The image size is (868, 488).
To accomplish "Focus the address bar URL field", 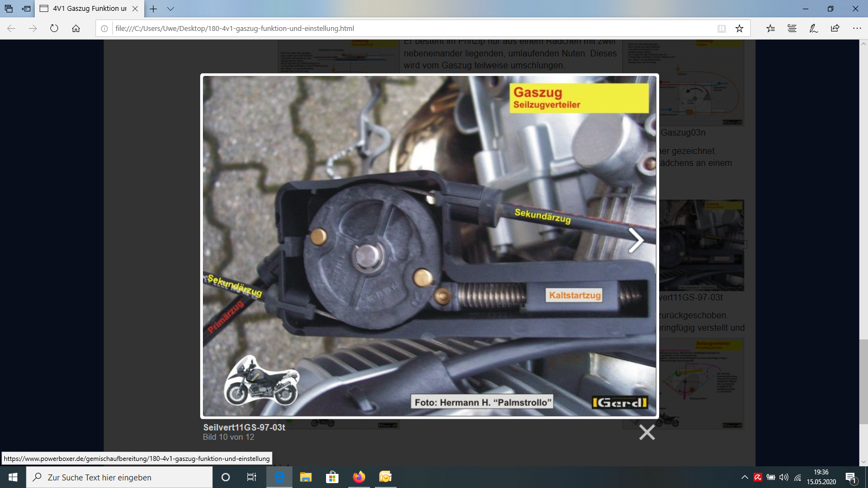I will pos(412,28).
